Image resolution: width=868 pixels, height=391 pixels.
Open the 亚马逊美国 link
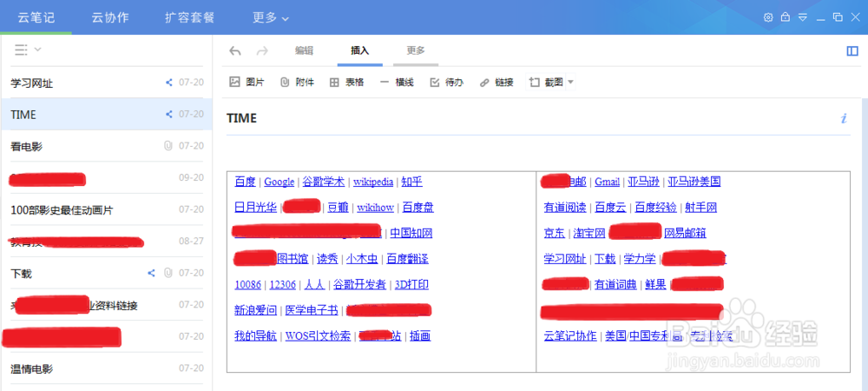(694, 181)
